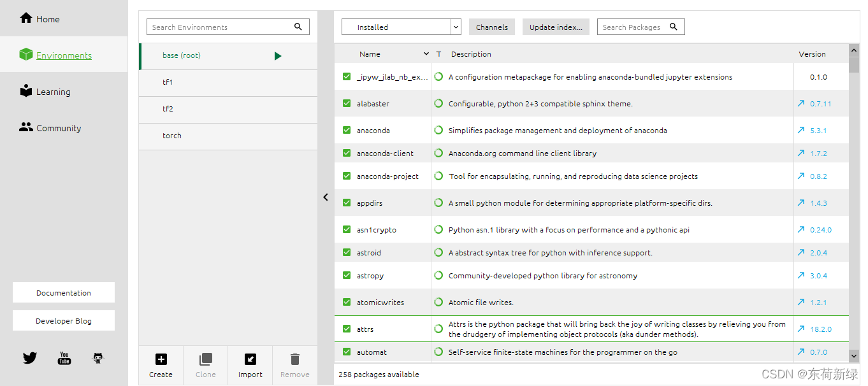The height and width of the screenshot is (386, 868).
Task: Click the astropy upgrade arrow icon
Action: [801, 275]
